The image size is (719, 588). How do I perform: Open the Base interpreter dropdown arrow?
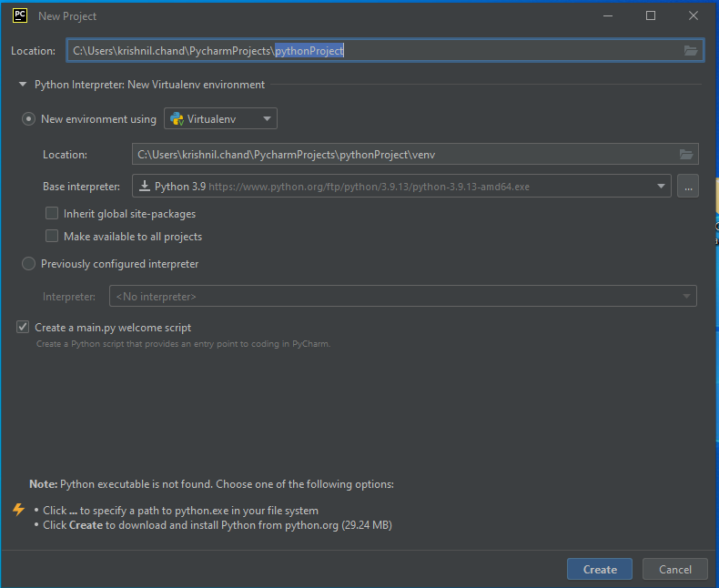[661, 187]
